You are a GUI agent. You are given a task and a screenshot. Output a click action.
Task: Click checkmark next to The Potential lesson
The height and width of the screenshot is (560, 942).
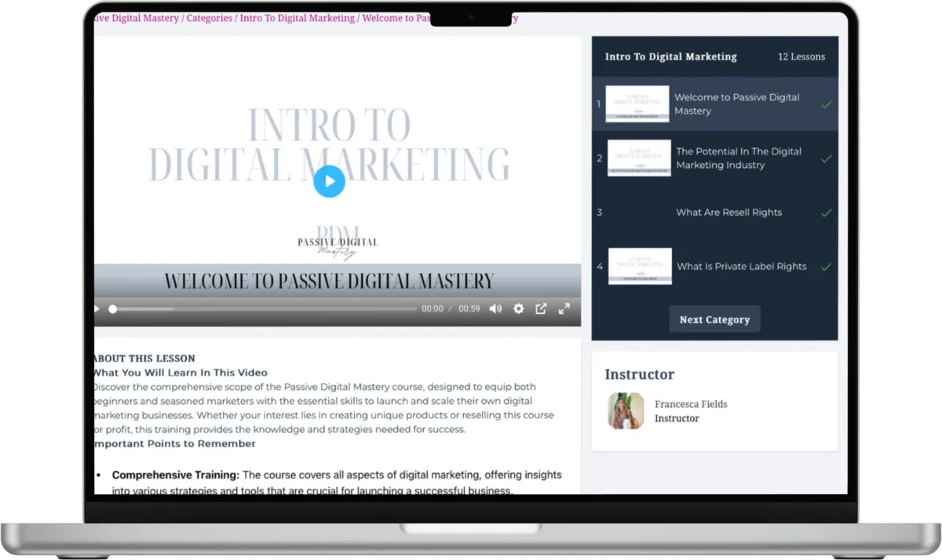(826, 158)
